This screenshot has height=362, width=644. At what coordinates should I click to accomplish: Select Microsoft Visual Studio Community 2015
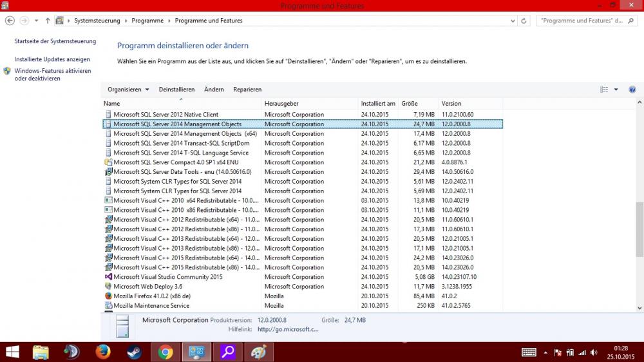point(167,277)
